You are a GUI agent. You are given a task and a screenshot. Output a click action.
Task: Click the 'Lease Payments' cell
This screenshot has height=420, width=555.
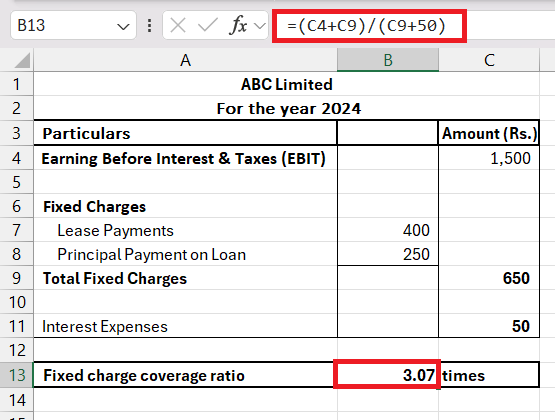[185, 230]
